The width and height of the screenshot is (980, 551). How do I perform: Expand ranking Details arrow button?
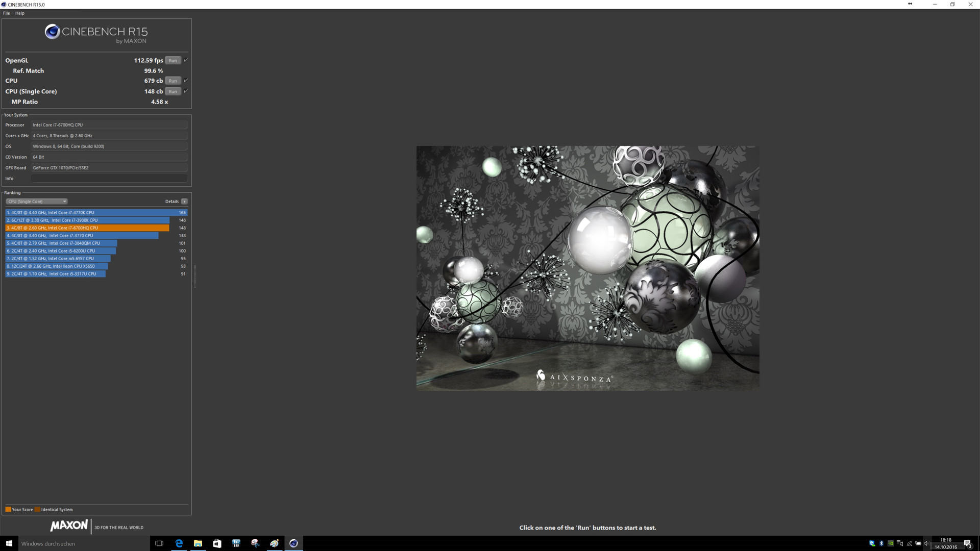click(x=184, y=202)
